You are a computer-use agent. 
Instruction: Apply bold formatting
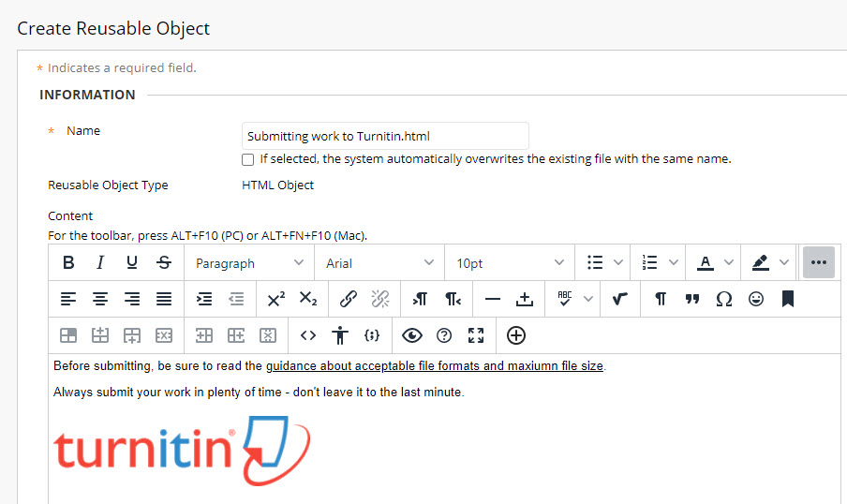68,262
